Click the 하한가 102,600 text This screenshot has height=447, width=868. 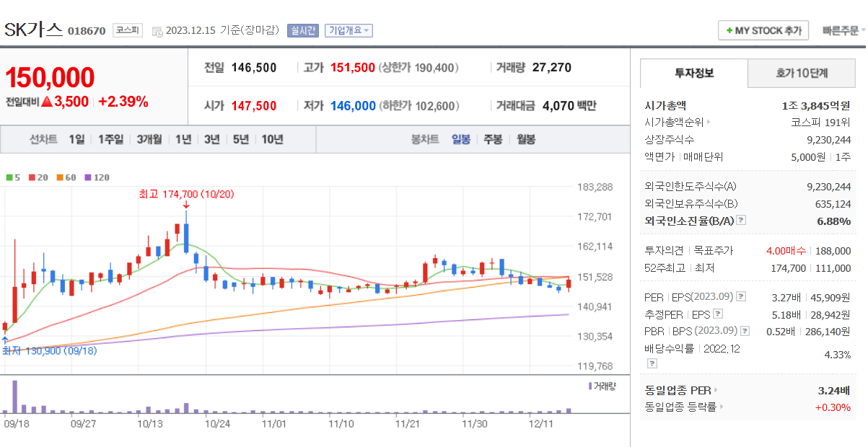(x=418, y=106)
